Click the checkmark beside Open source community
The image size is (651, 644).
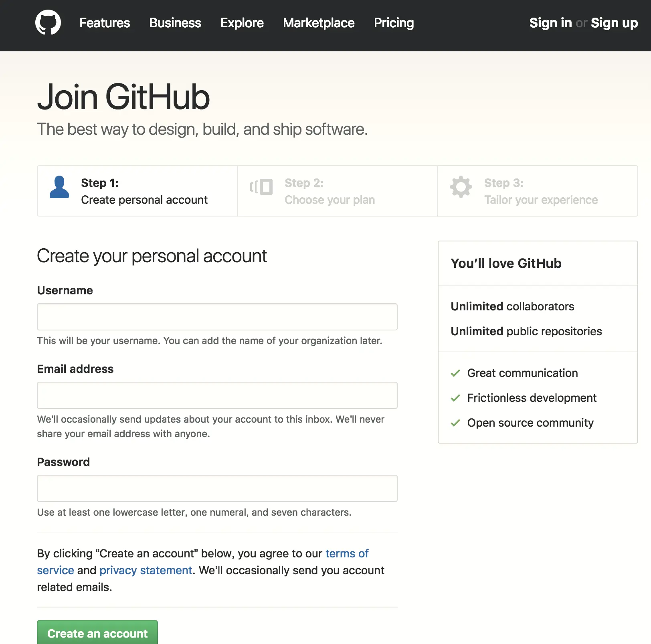pyautogui.click(x=455, y=423)
